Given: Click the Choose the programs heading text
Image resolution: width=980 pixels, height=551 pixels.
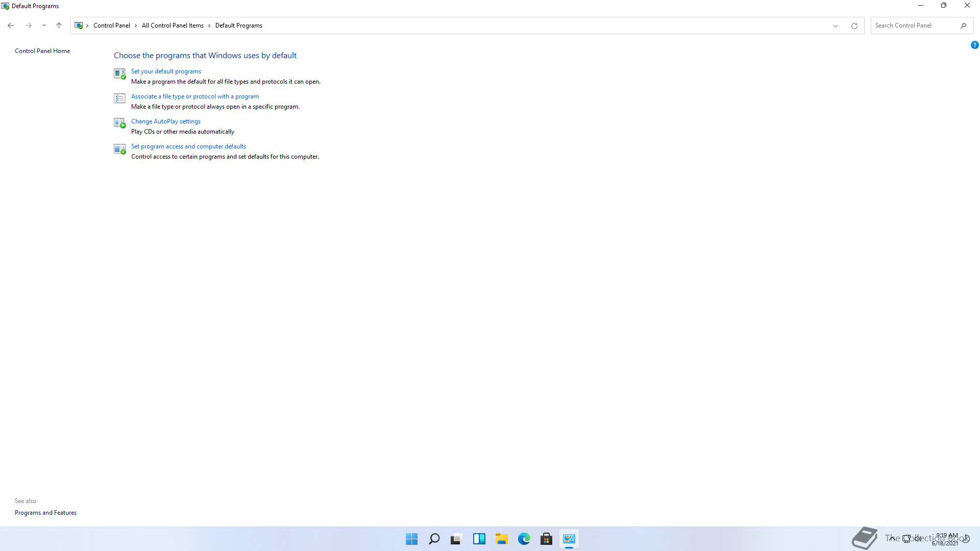Looking at the screenshot, I should pyautogui.click(x=205, y=56).
